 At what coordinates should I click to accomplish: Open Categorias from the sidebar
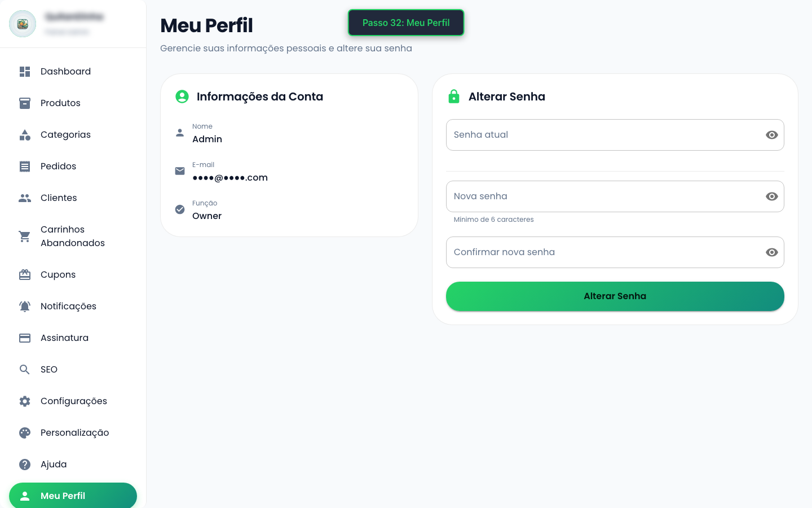point(65,134)
